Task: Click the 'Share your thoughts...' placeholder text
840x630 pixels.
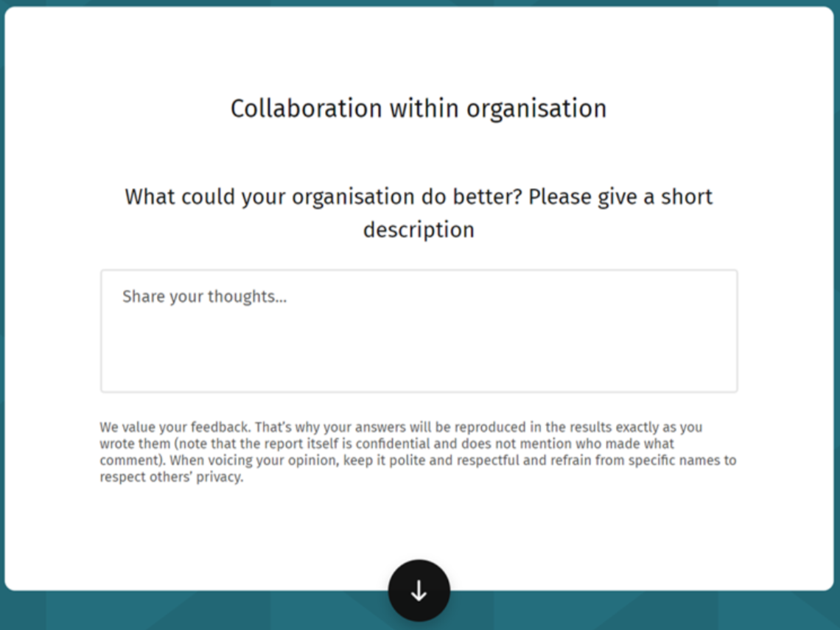Action: tap(204, 296)
